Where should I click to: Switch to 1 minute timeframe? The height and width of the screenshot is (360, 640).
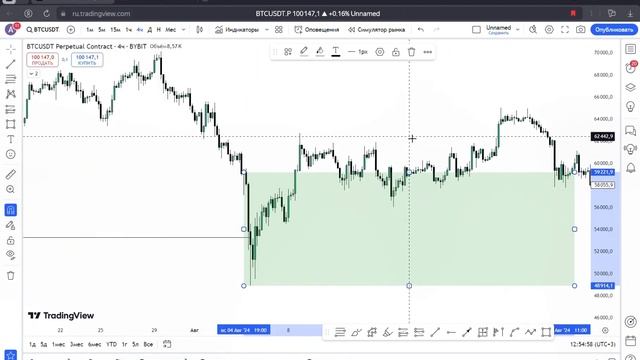pos(90,29)
